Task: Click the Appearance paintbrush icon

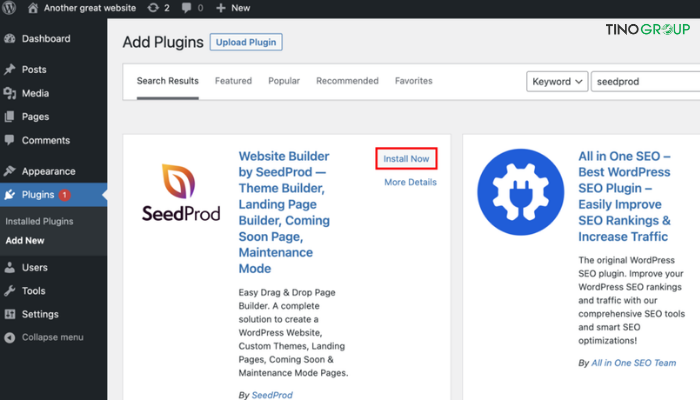Action: [10, 171]
